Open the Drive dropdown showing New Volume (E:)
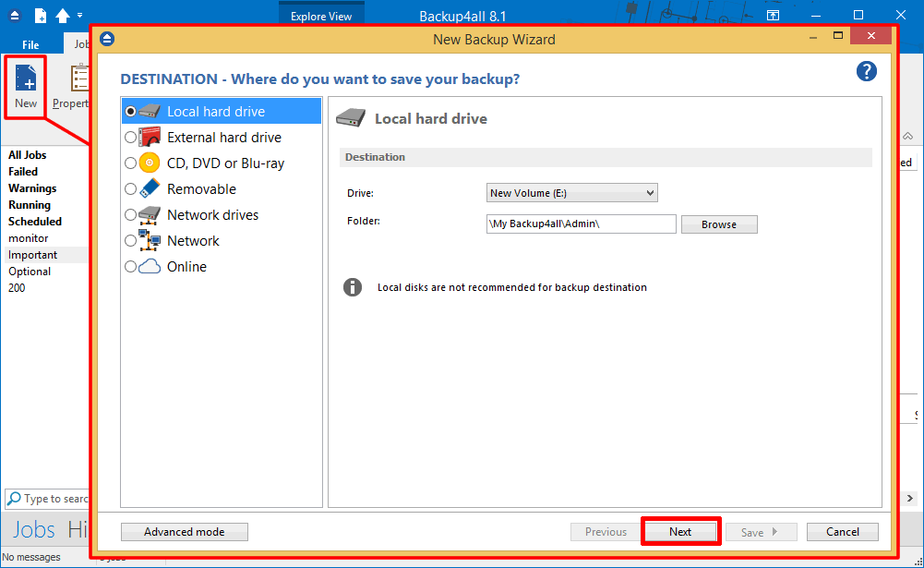The image size is (924, 568). click(571, 193)
